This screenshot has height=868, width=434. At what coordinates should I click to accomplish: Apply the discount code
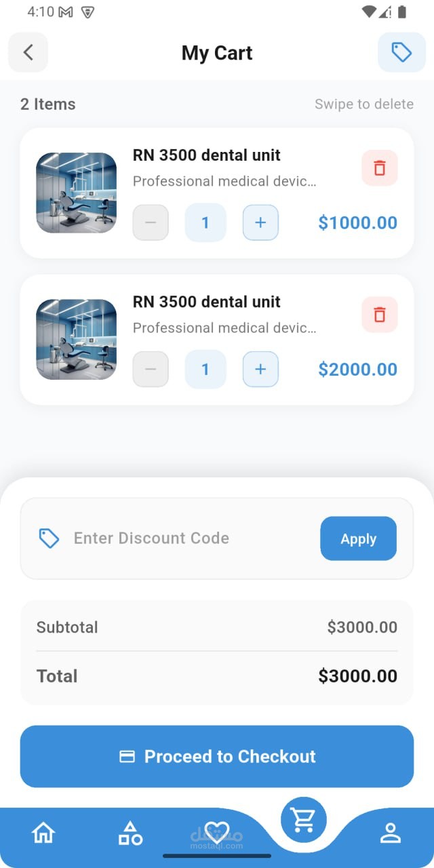[358, 538]
